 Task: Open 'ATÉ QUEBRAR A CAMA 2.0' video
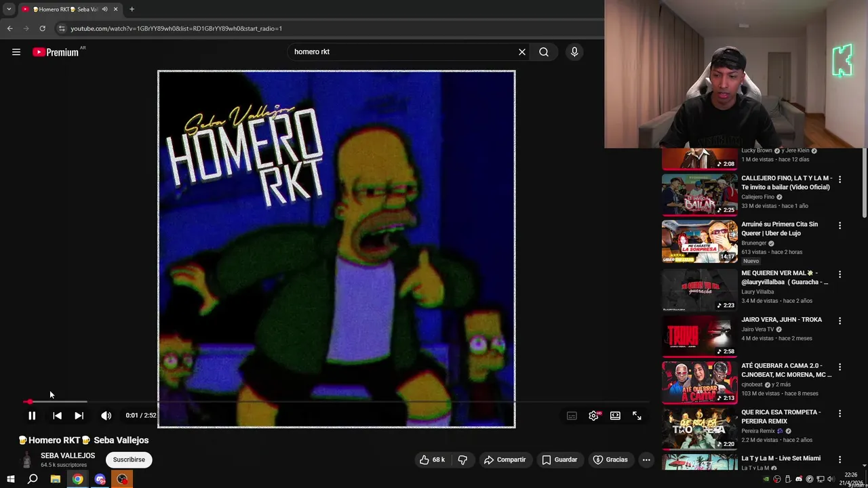pos(787,370)
